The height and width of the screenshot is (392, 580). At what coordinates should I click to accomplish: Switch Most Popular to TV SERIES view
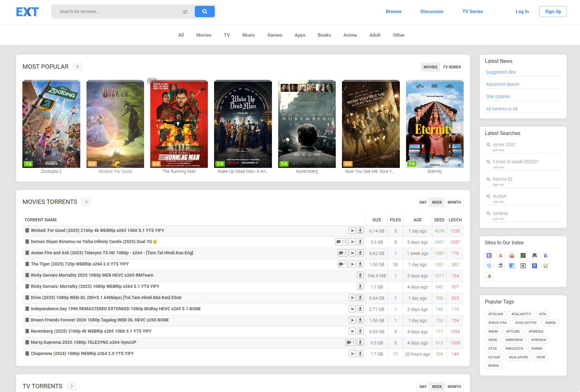click(x=451, y=67)
